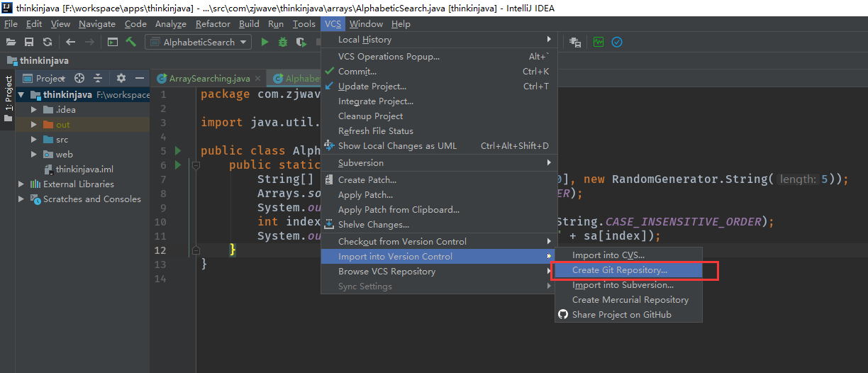This screenshot has width=868, height=373.
Task: Hide the Project panel with minimize icon
Action: (140, 78)
